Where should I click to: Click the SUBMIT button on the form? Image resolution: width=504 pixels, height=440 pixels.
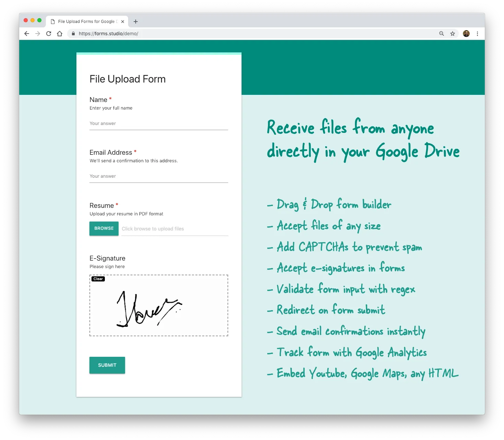click(x=107, y=365)
